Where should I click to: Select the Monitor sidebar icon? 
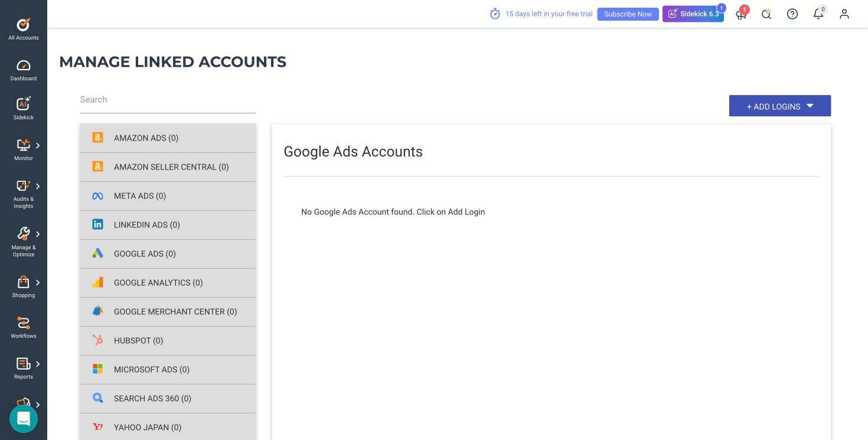pyautogui.click(x=24, y=145)
